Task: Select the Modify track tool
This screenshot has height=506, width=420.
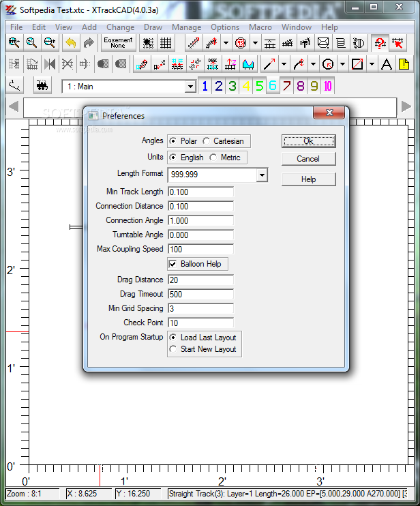Action: 142,64
